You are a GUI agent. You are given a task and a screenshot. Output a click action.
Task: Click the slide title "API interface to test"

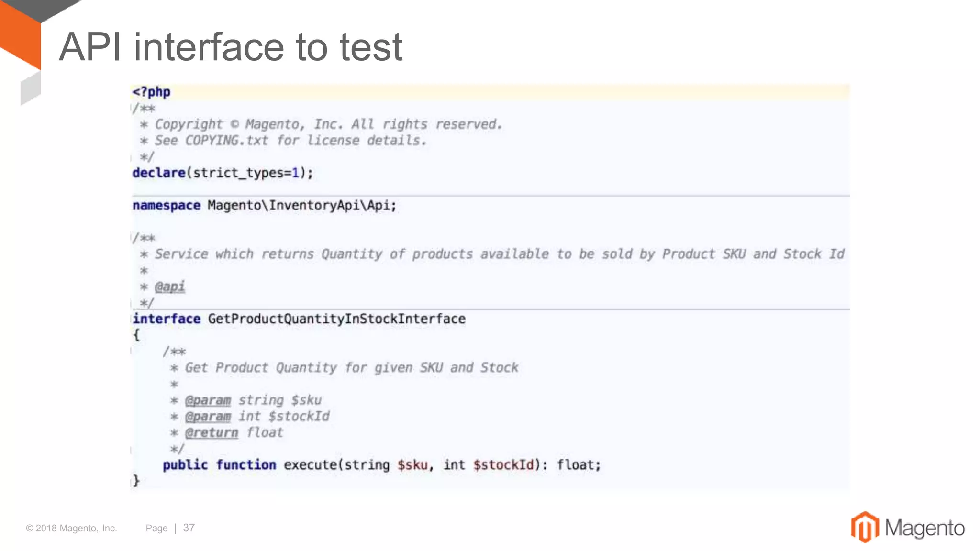coord(230,47)
